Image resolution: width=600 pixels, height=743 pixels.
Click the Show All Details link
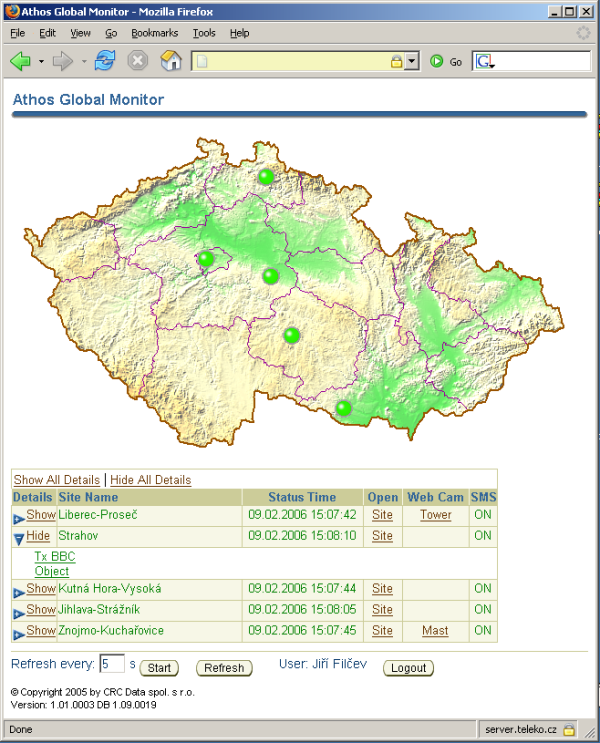(57, 480)
